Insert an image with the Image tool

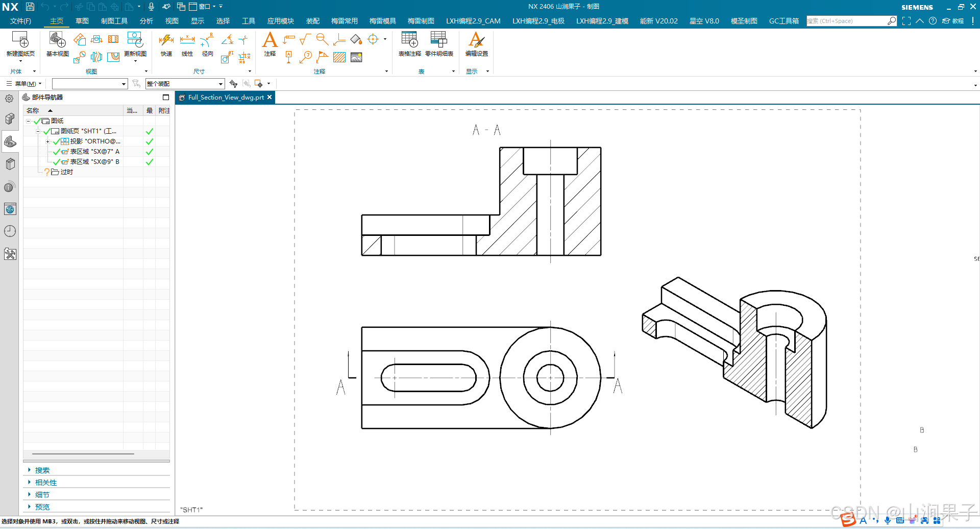coord(356,57)
